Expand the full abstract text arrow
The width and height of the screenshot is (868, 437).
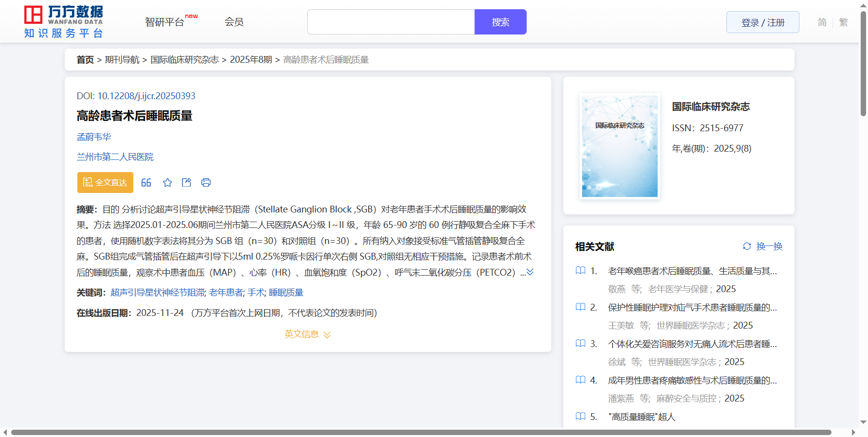[x=530, y=272]
